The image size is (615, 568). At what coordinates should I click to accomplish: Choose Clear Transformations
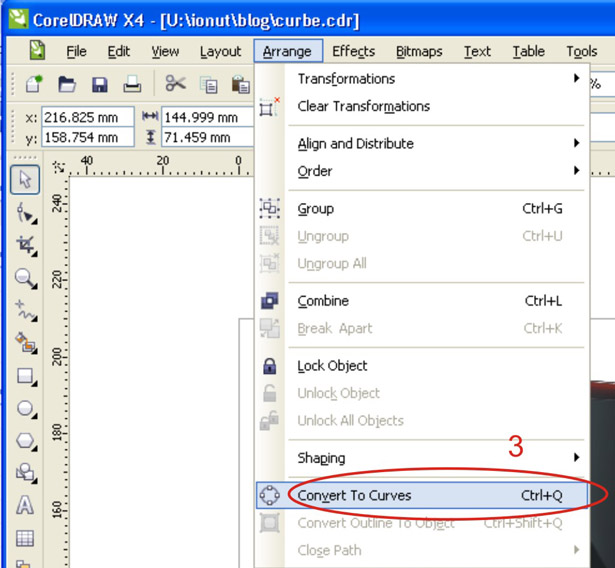(x=422, y=106)
